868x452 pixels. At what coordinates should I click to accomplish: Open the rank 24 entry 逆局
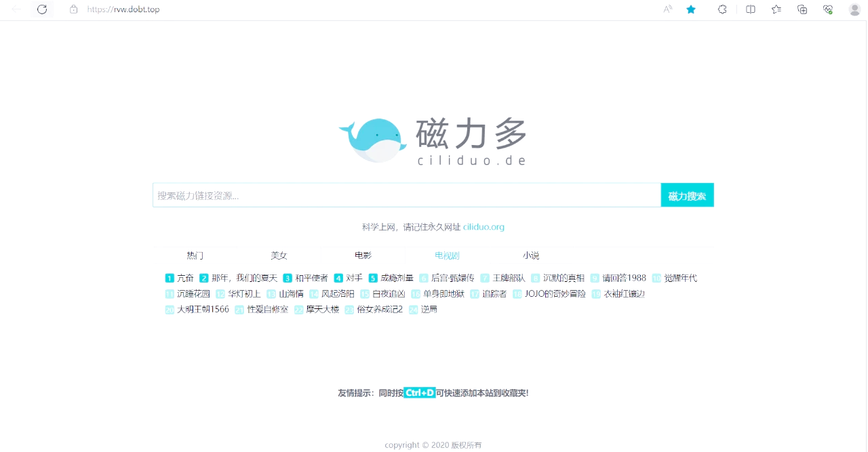point(429,310)
